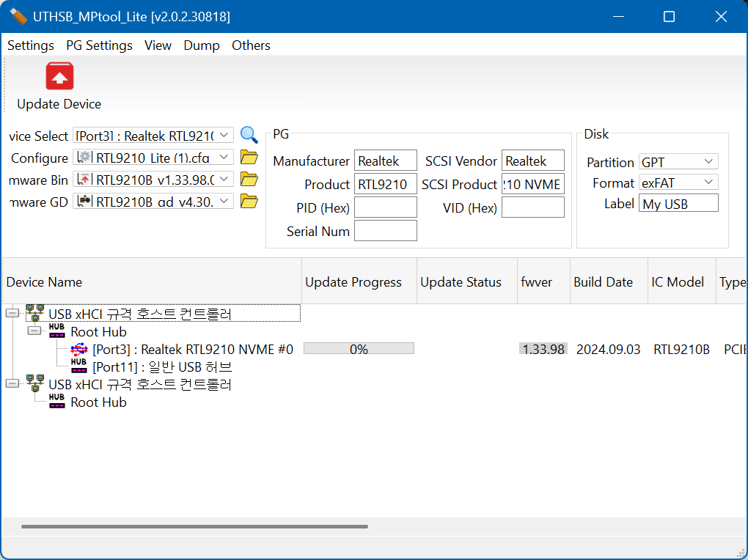Open the Settings menu
Screen dimensions: 748x560
pos(31,45)
